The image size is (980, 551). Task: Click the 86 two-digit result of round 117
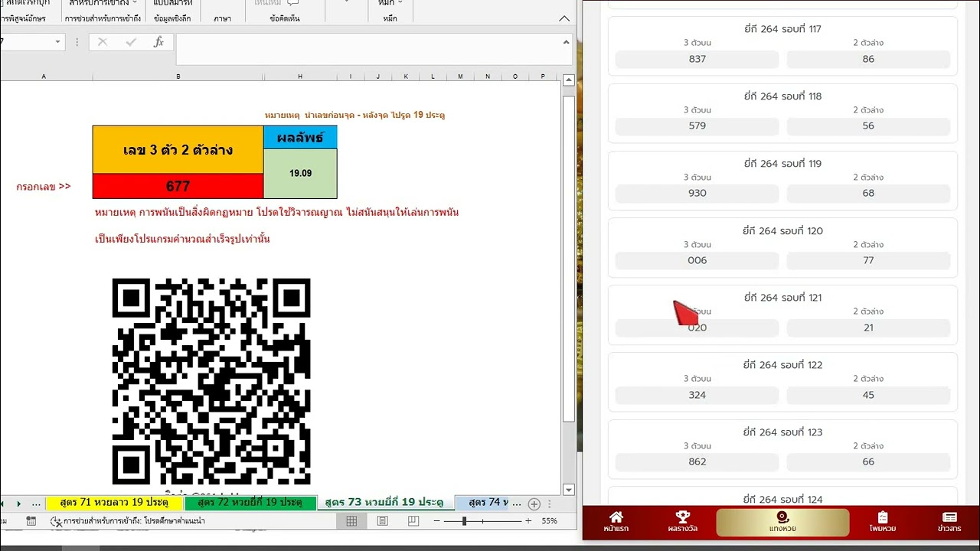tap(868, 59)
